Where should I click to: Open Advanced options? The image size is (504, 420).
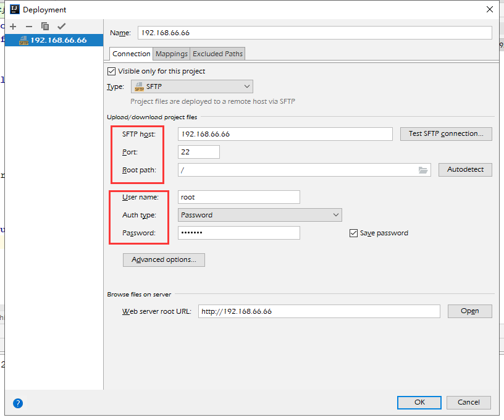[x=164, y=259]
